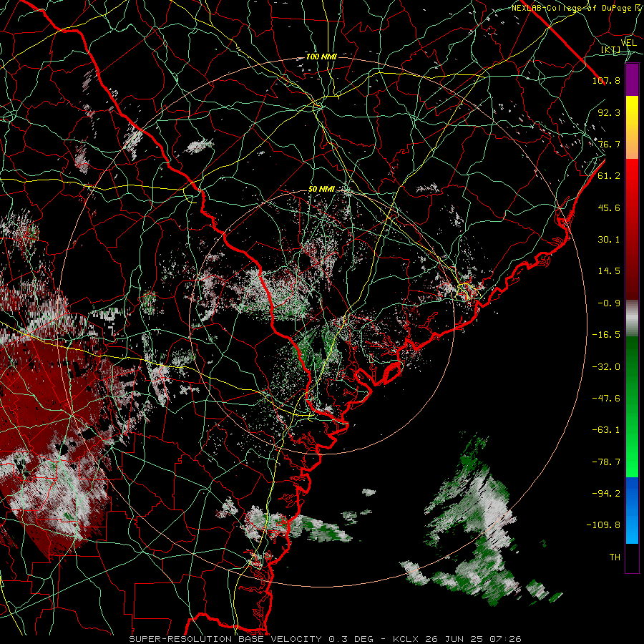Click the 92.3 velocity scale value
Image resolution: width=644 pixels, height=644 pixels.
[x=609, y=112]
